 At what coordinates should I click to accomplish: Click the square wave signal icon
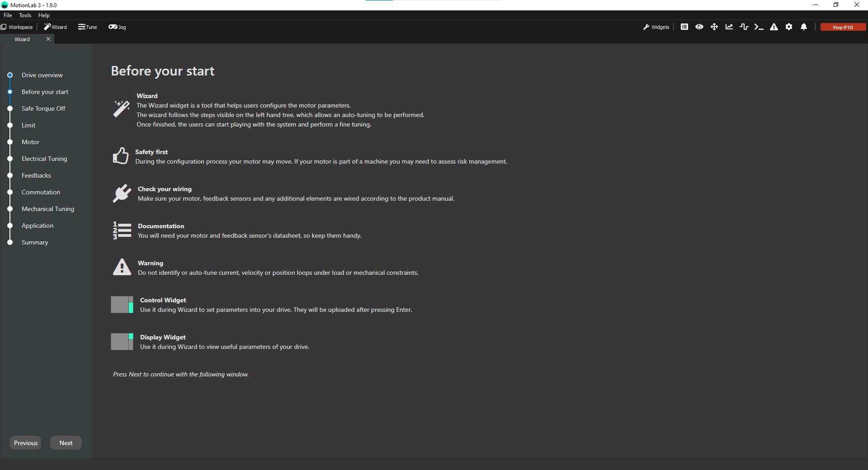[744, 27]
